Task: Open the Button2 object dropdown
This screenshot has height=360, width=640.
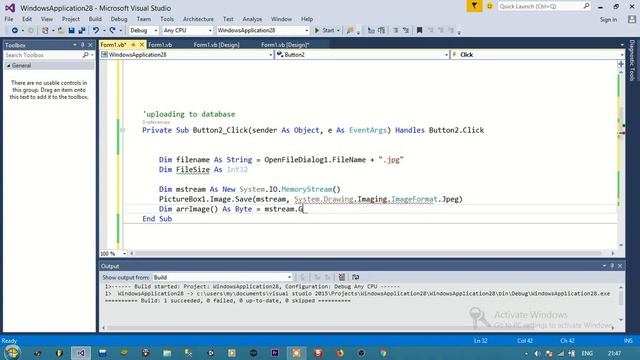Action: 362,54
